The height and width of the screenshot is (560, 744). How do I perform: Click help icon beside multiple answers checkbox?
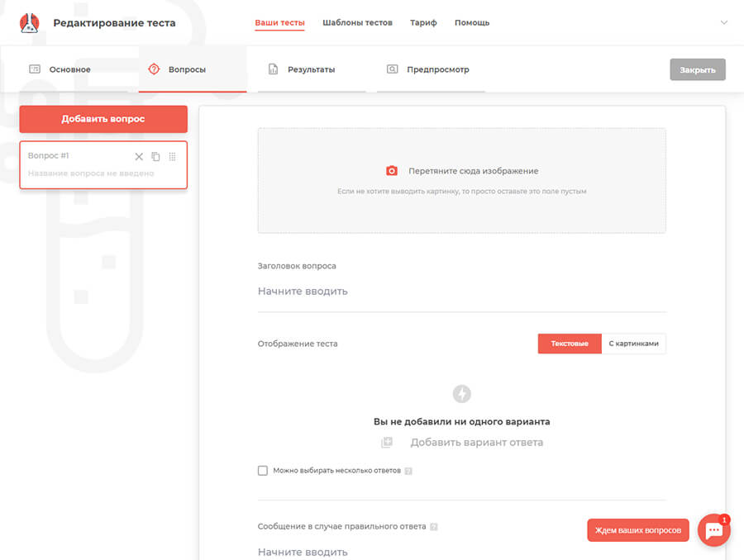408,471
